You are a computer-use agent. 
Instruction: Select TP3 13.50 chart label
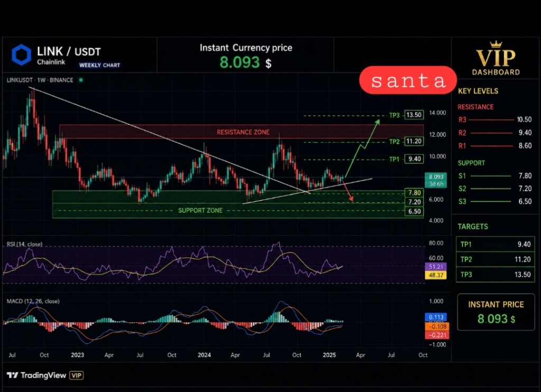[x=406, y=115]
